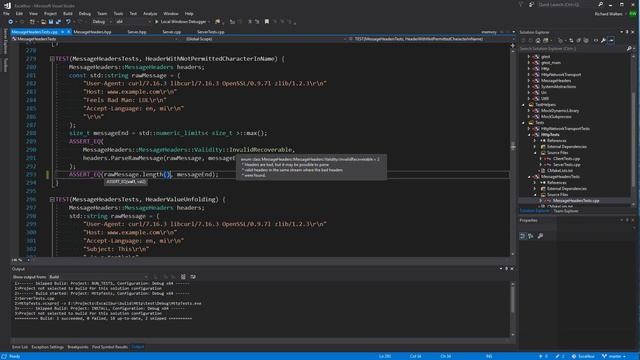Click Find in Files toolbar icon
Screen dimensions: 640x360
coord(218,22)
